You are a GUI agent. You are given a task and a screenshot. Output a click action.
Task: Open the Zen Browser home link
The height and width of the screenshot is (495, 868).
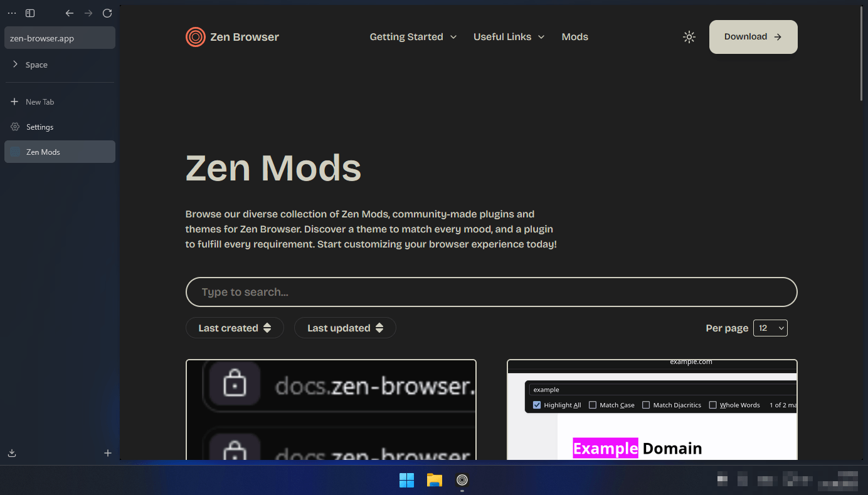tap(232, 37)
